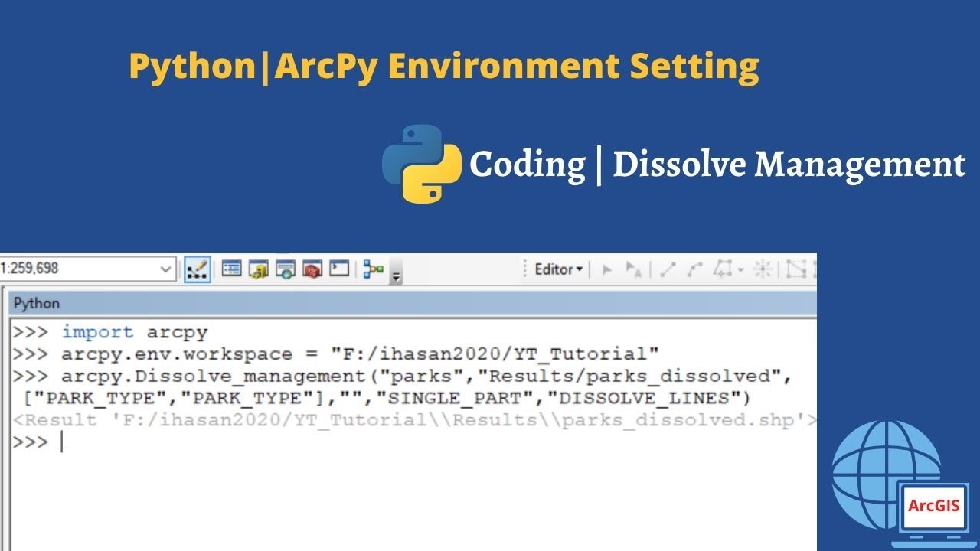This screenshot has width=980, height=551.
Task: Launch the ModelBuilder window icon
Action: 374,269
